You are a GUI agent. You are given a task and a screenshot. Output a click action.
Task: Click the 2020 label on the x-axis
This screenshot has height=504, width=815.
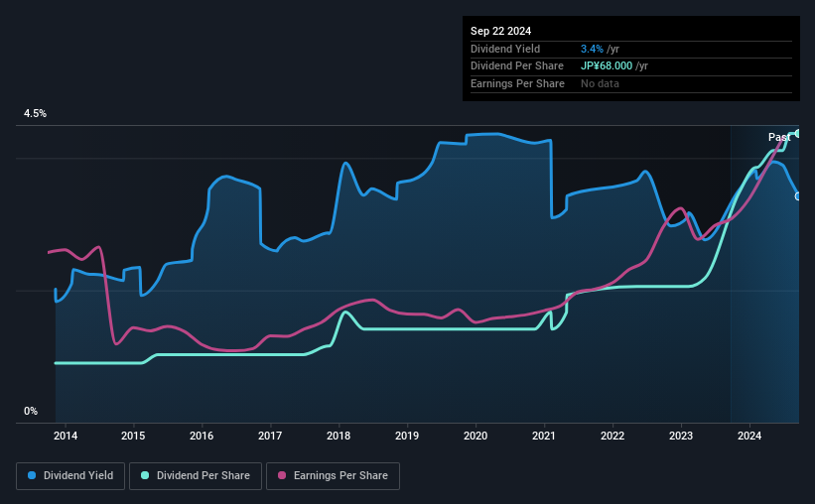point(475,436)
